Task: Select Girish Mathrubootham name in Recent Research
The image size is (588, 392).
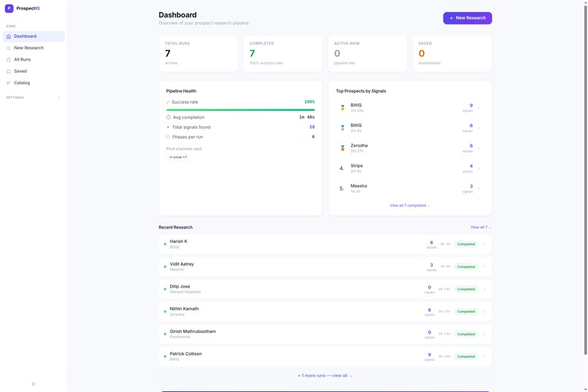Action: (x=193, y=331)
